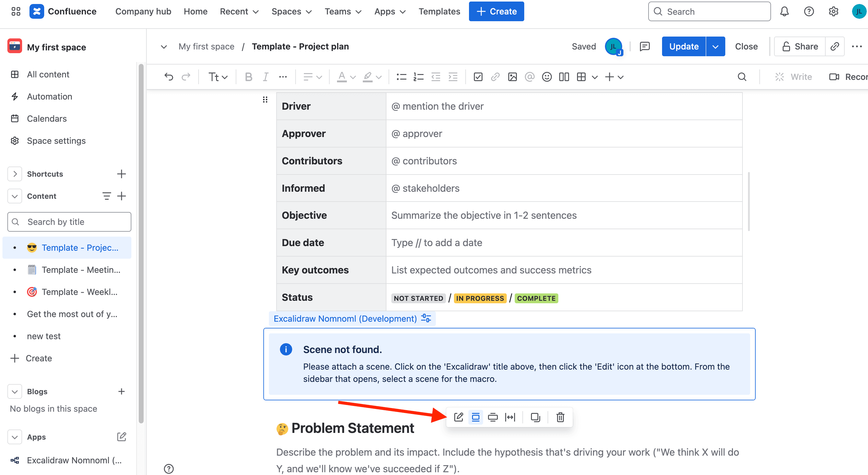Apply the current text color (A icon)
This screenshot has height=475, width=868.
pos(342,77)
